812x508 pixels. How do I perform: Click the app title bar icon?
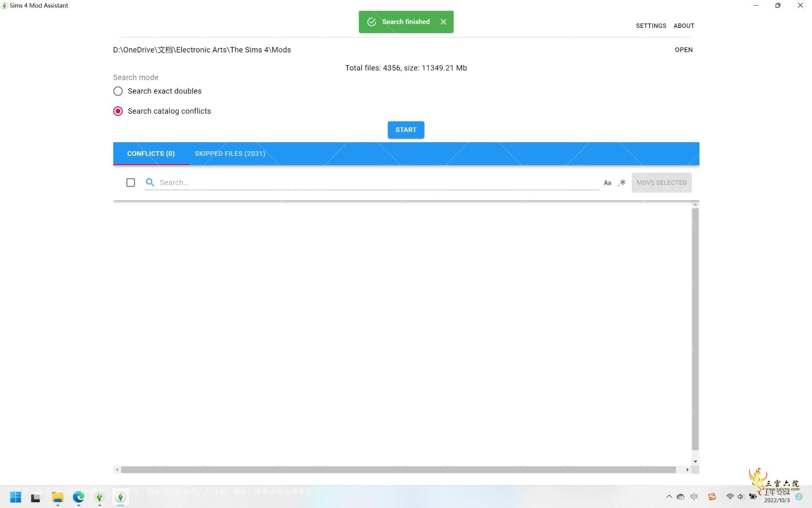click(x=5, y=6)
